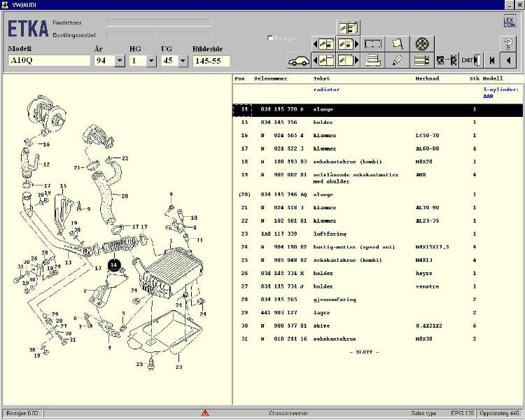Click the Delenummer column header

coord(270,79)
